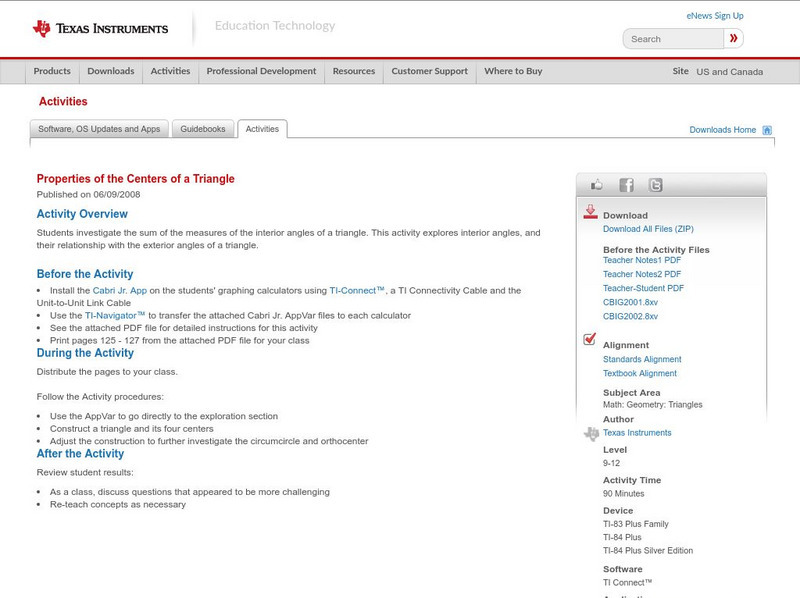Screen dimensions: 800x598
Task: Focus the Search input field
Action: point(673,39)
